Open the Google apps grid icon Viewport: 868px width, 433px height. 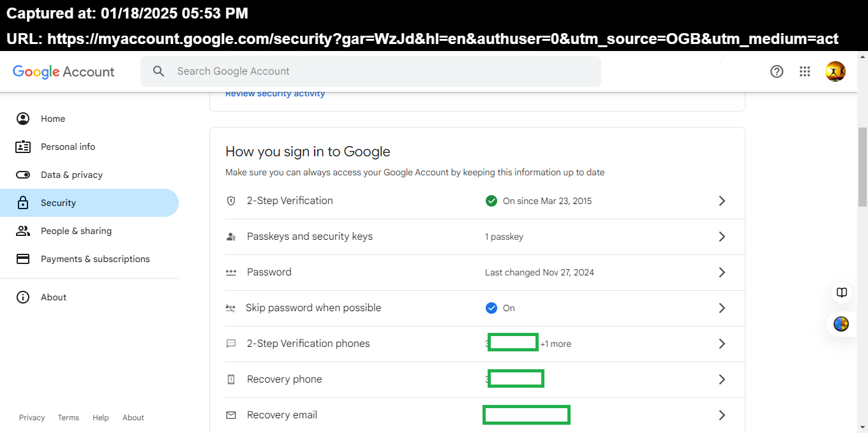tap(805, 71)
